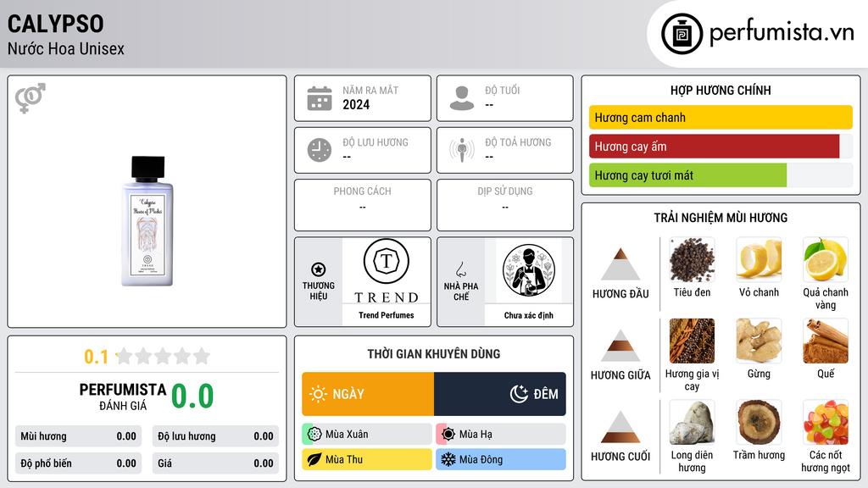Click the Các nốt hương ngọt candy image
868x488 pixels.
tap(826, 422)
